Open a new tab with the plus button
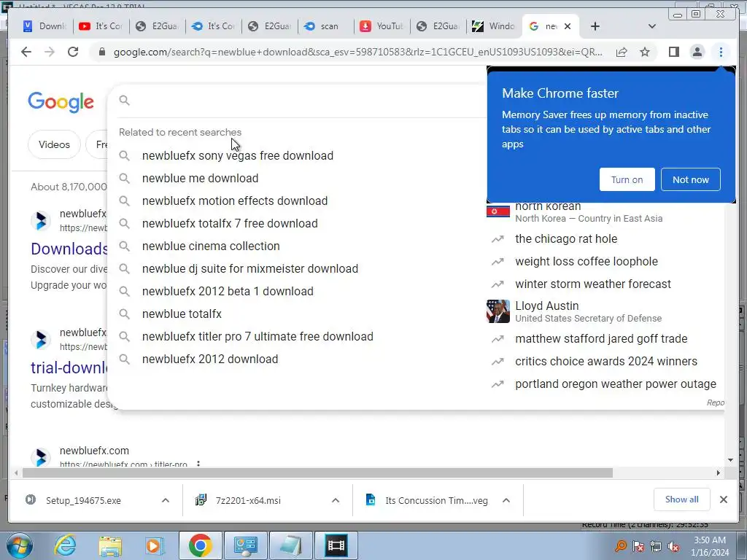The height and width of the screenshot is (560, 747). (x=595, y=26)
